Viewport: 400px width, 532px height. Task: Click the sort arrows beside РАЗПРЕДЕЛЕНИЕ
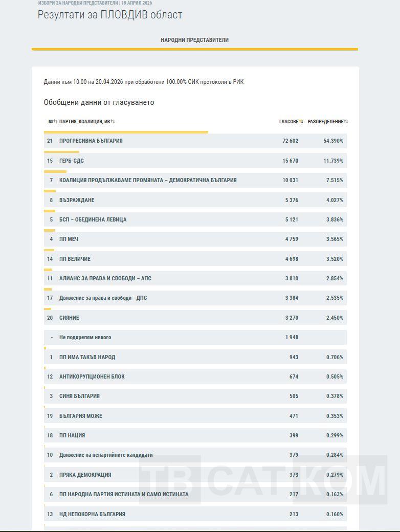pos(346,122)
